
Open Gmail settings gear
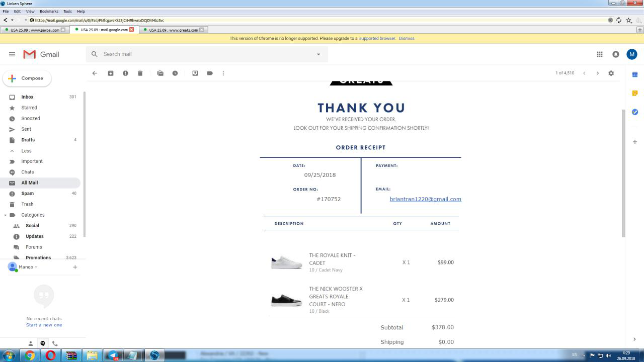click(611, 73)
